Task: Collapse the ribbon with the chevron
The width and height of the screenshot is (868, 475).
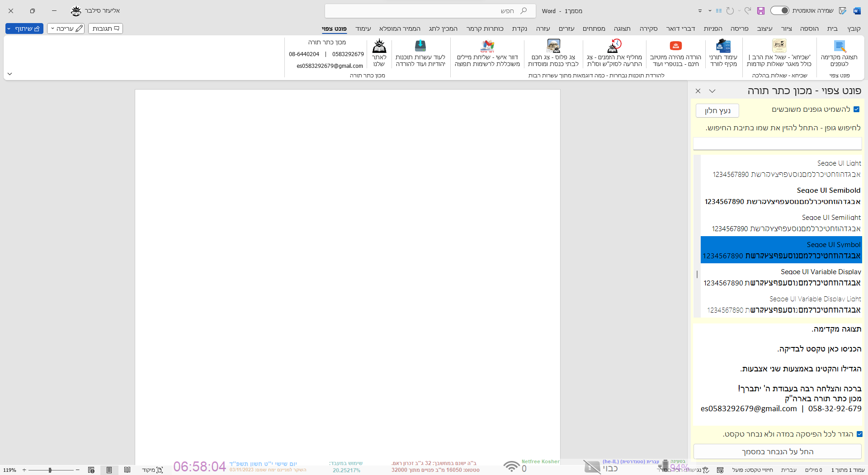Action: 10,74
